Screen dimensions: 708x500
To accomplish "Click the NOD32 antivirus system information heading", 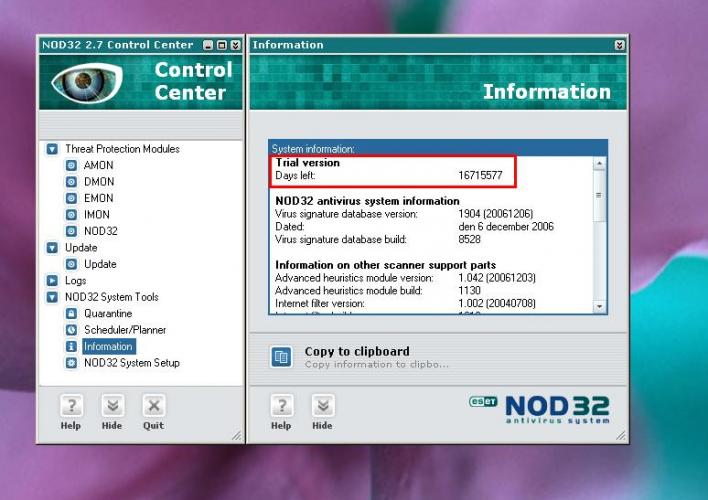I will point(367,201).
